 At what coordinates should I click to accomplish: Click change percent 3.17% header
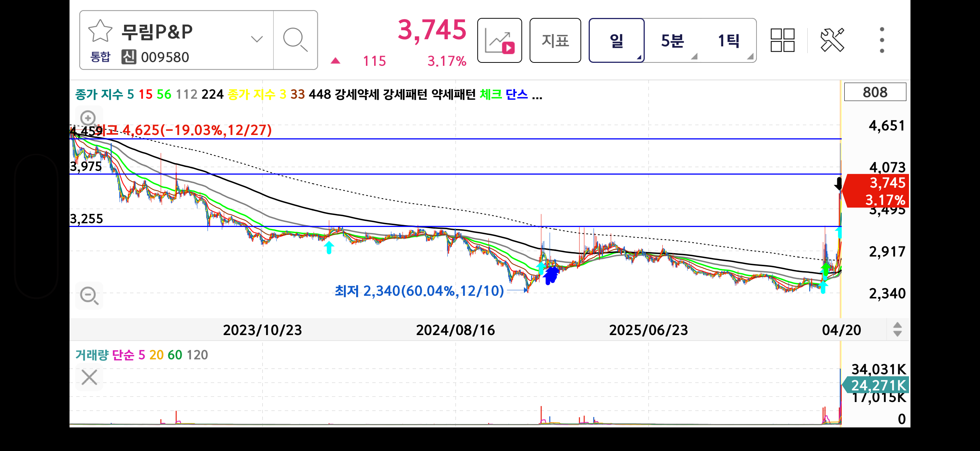447,61
